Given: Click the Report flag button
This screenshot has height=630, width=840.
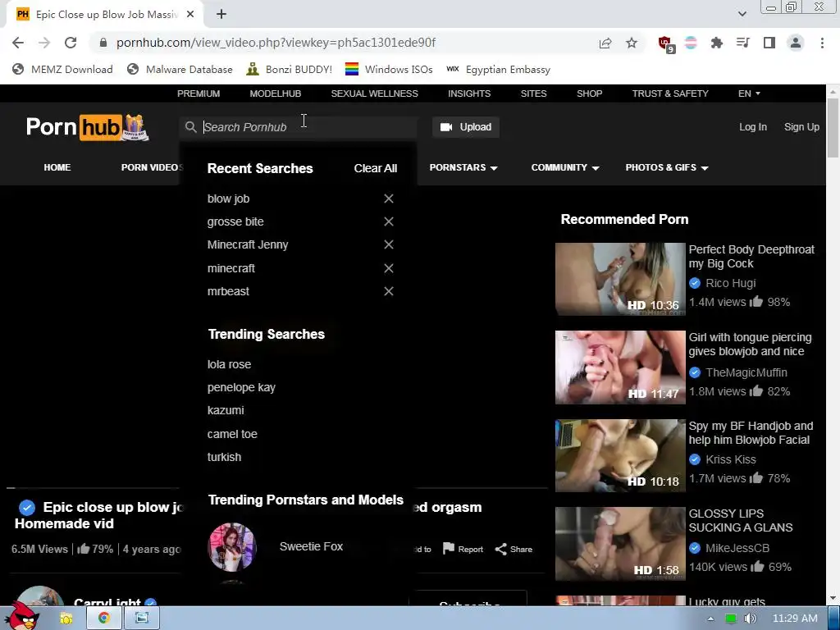Looking at the screenshot, I should click(463, 549).
